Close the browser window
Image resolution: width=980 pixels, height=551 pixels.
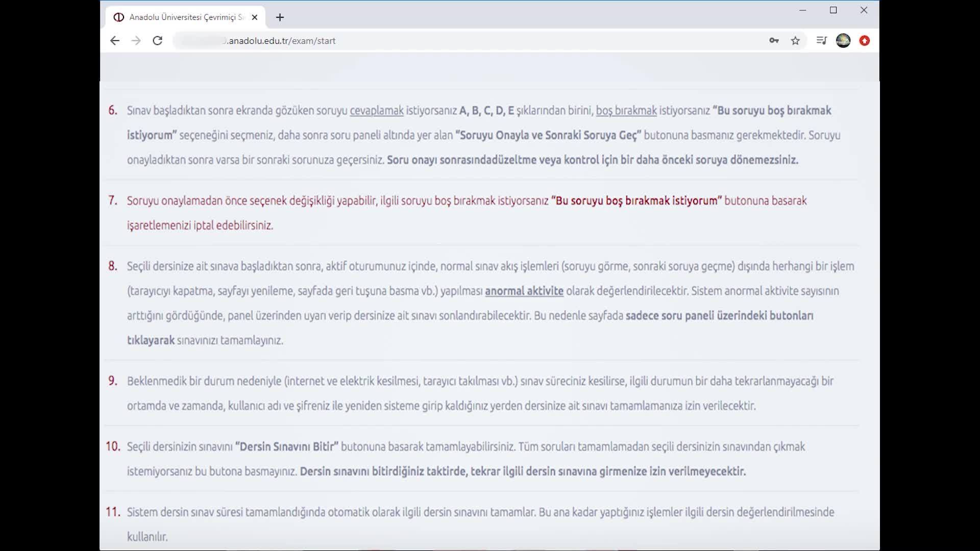pyautogui.click(x=864, y=10)
